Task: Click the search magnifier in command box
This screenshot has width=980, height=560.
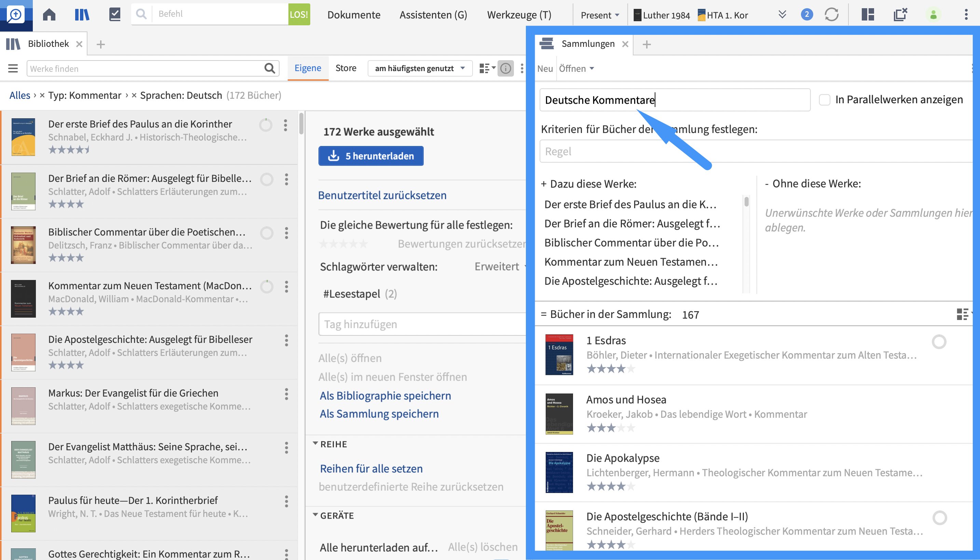Action: click(x=141, y=14)
